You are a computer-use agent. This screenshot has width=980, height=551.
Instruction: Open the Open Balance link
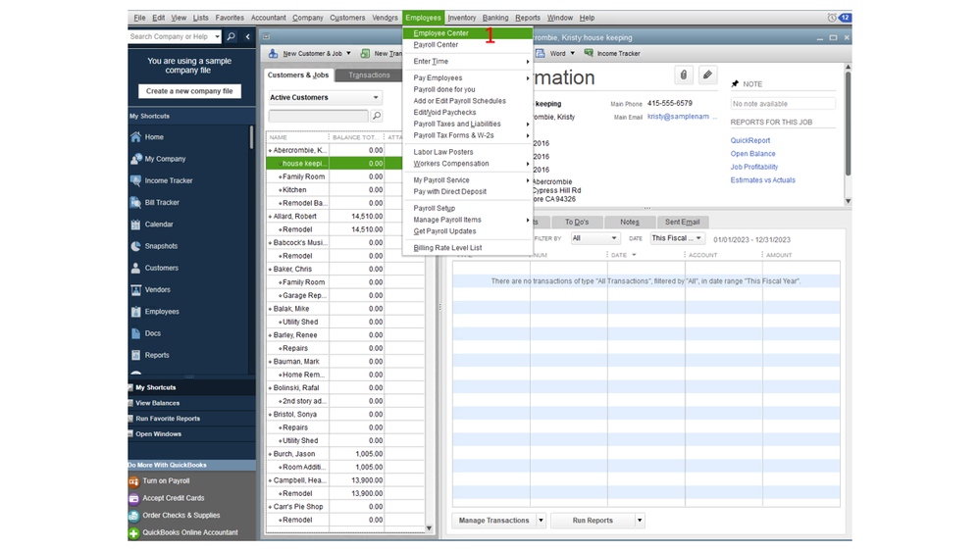(x=752, y=154)
